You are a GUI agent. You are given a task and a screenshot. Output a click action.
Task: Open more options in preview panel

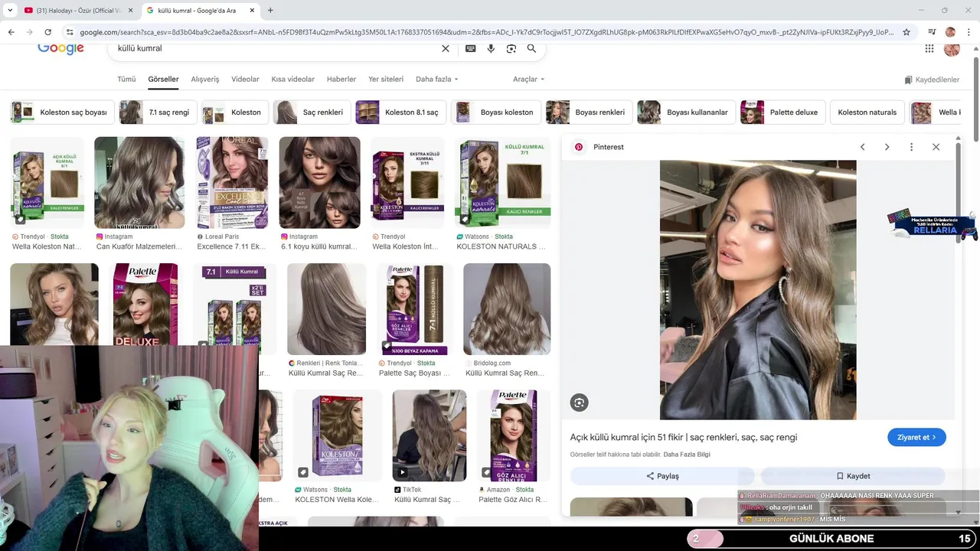click(911, 147)
